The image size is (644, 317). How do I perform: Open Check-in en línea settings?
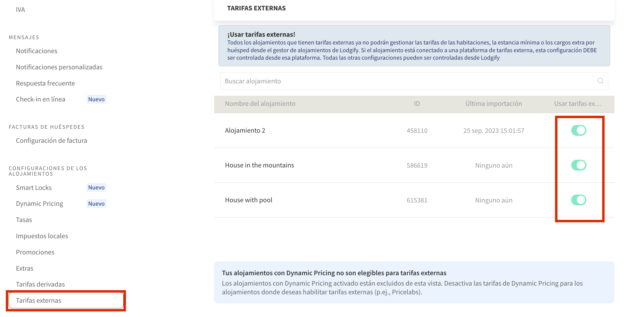41,99
